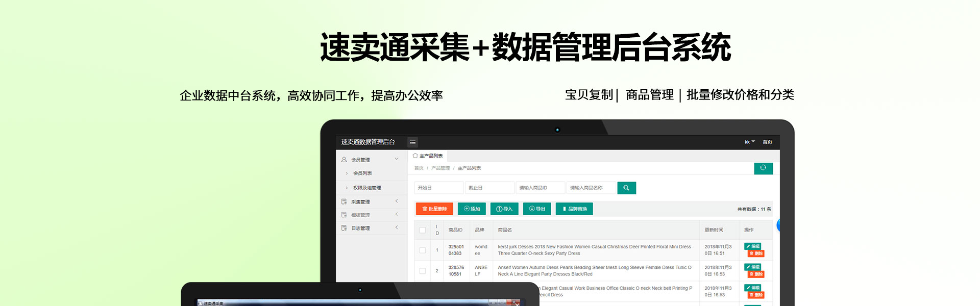The height and width of the screenshot is (306, 980).
Task: Focus the 截止日 date field
Action: [489, 188]
